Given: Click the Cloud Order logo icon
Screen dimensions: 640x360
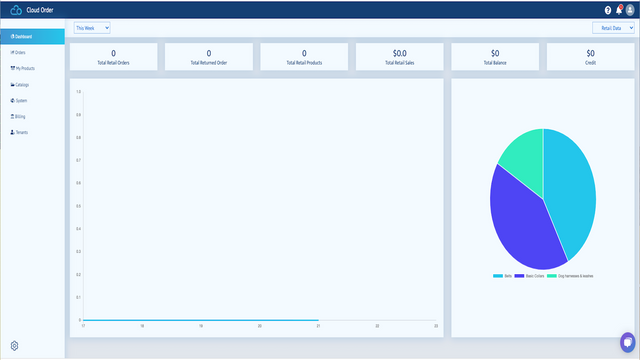Looking at the screenshot, I should tap(16, 10).
